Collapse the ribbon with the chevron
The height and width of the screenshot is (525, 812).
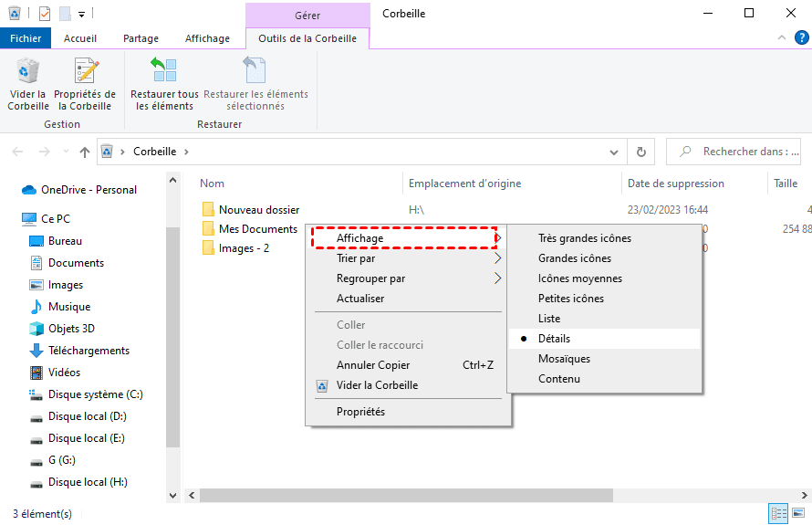pos(782,37)
